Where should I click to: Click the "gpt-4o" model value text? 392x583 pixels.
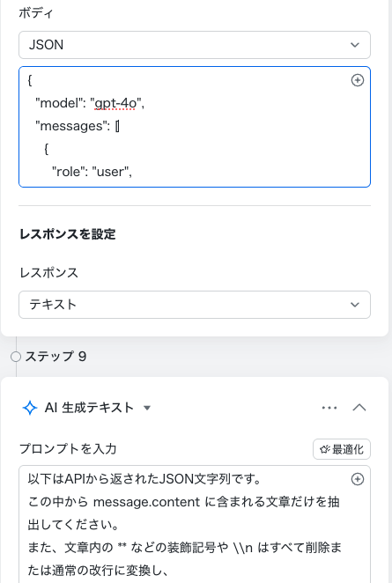click(117, 103)
